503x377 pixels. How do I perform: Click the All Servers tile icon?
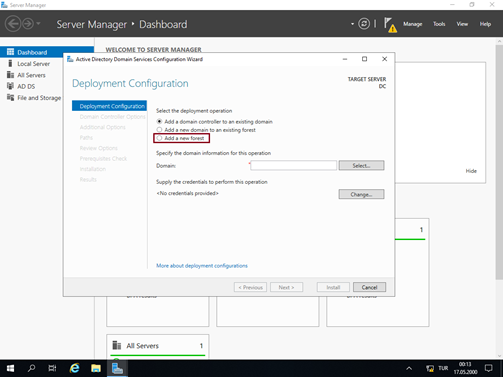tap(117, 345)
